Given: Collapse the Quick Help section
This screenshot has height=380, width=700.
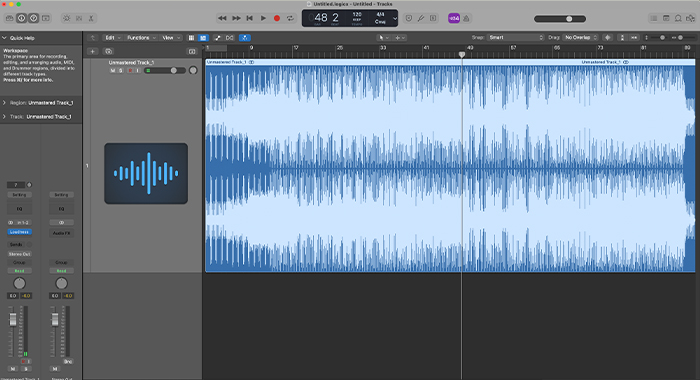Looking at the screenshot, I should click(4, 38).
